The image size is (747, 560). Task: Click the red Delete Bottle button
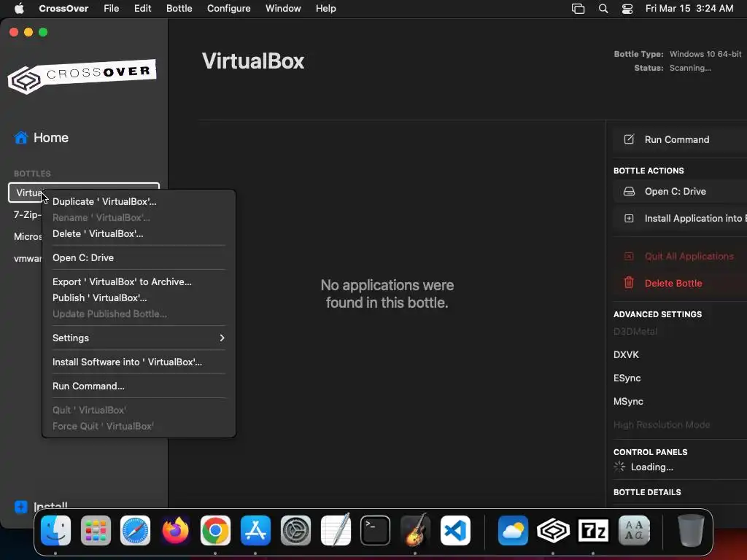coord(680,283)
